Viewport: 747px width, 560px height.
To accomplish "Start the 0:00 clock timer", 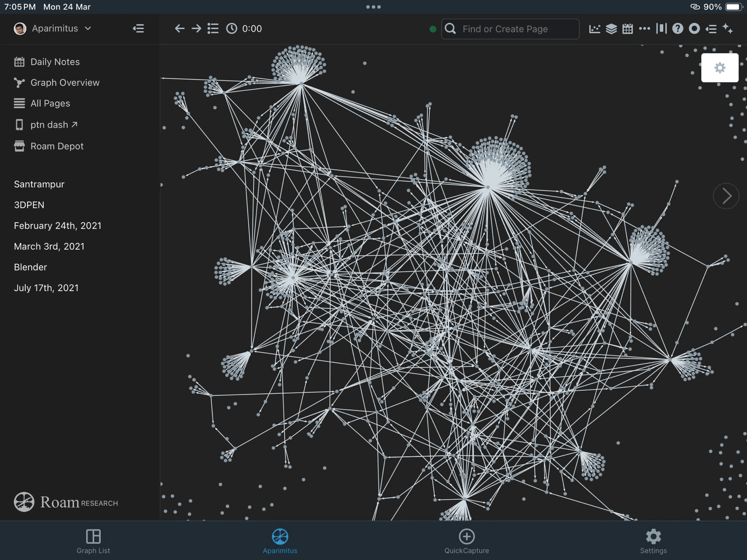I will (x=244, y=29).
